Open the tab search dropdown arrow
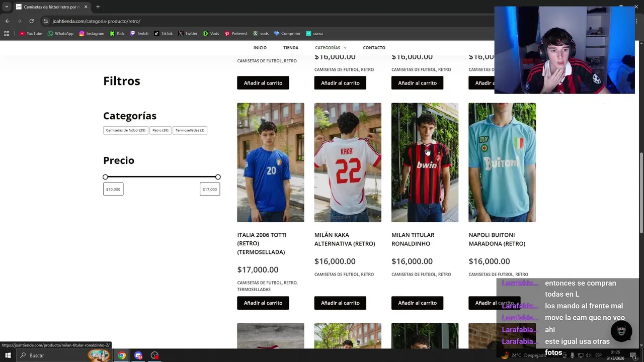The image size is (644, 362). coord(6,7)
